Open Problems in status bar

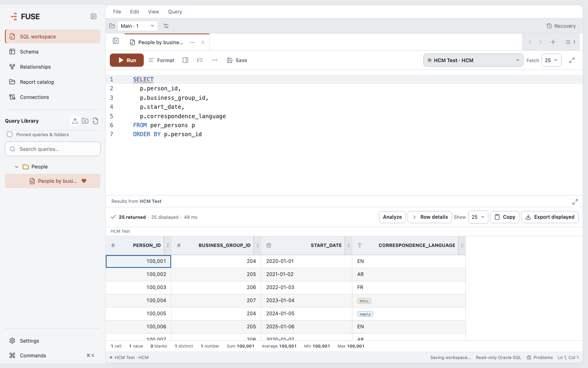[x=539, y=357]
